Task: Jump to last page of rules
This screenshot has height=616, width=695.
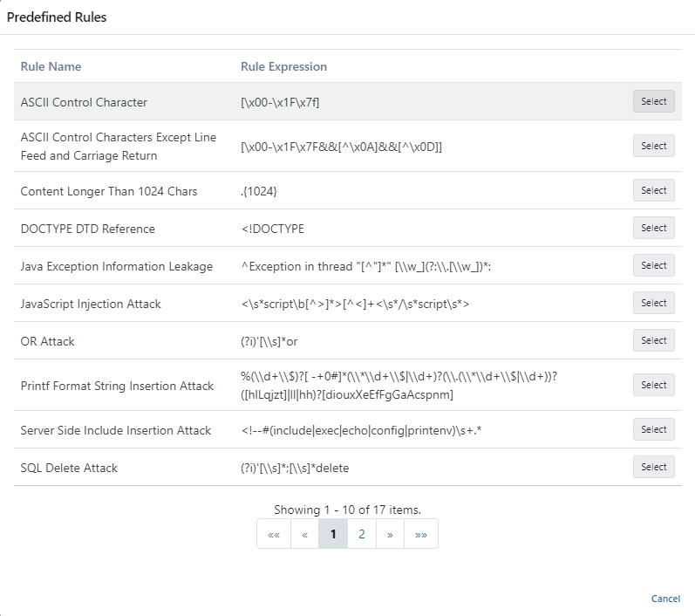Action: click(420, 534)
